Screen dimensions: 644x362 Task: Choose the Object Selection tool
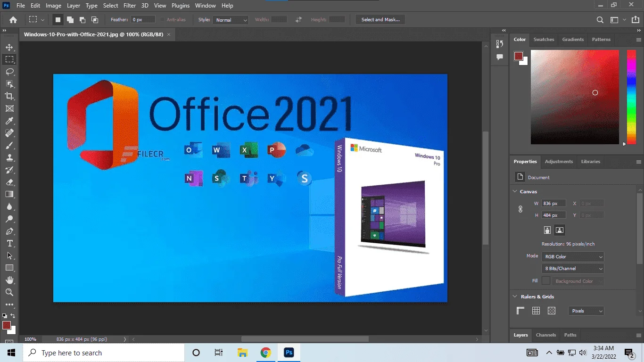point(9,84)
